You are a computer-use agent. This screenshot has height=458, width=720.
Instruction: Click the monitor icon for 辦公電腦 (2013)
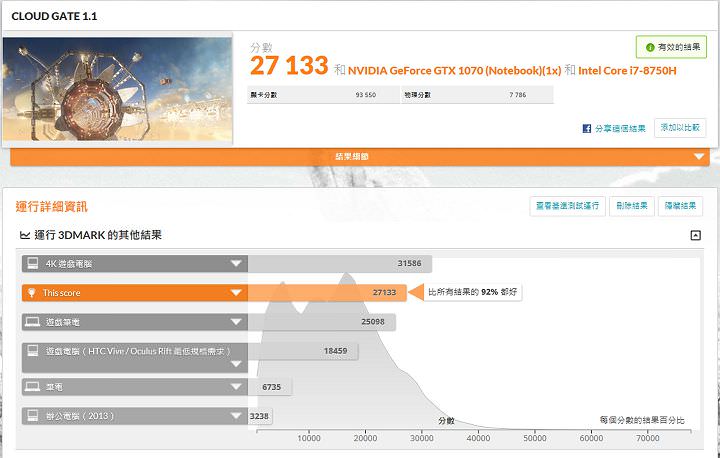pos(32,415)
